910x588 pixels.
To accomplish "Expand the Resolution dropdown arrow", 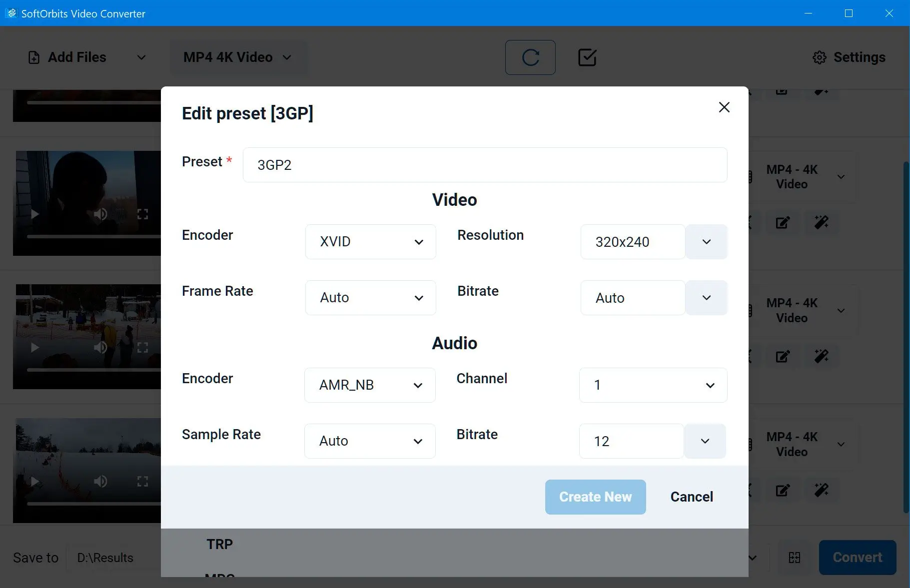I will (x=706, y=242).
